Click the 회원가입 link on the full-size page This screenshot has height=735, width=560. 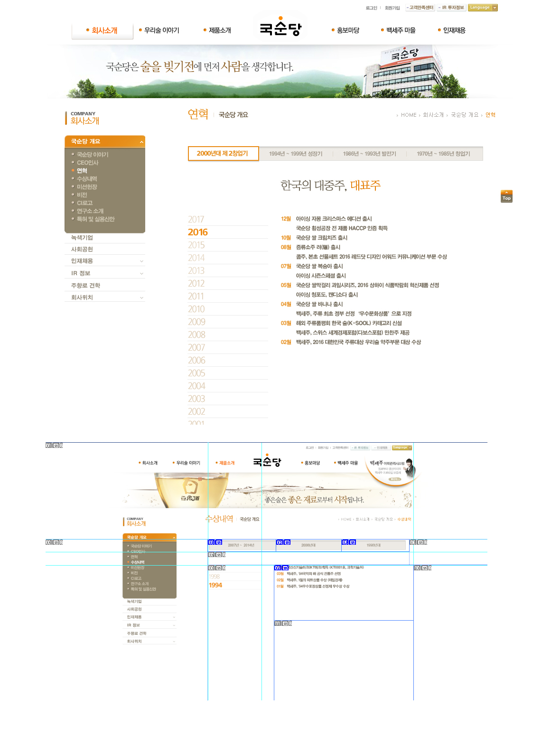coord(392,8)
